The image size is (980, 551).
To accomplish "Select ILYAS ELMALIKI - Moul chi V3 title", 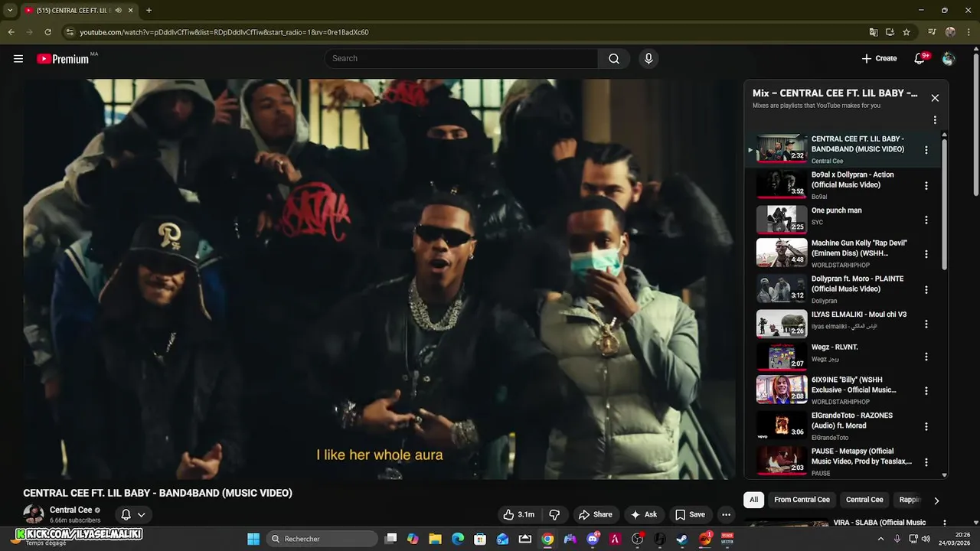I will [859, 315].
